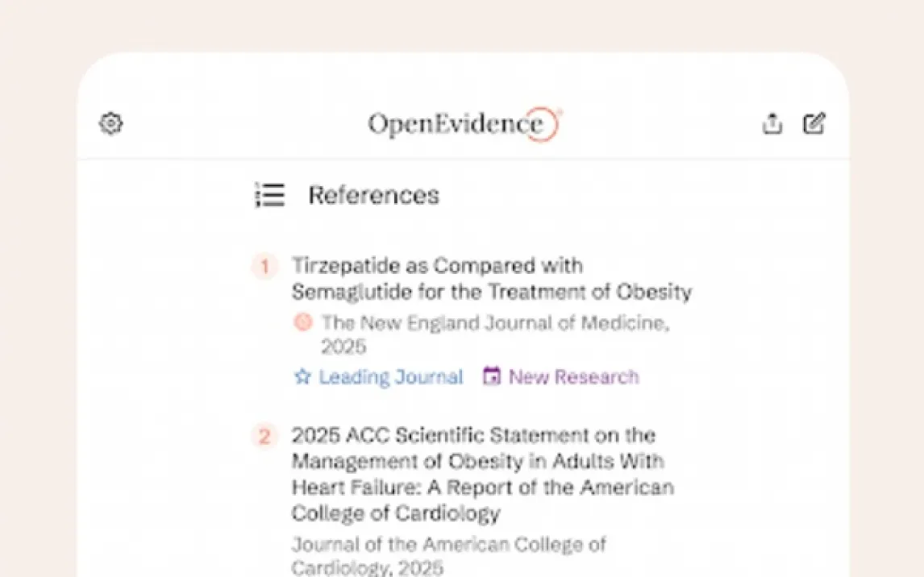Click the orange ring in OpenEvidence logo
This screenshot has height=577, width=924.
[547, 125]
